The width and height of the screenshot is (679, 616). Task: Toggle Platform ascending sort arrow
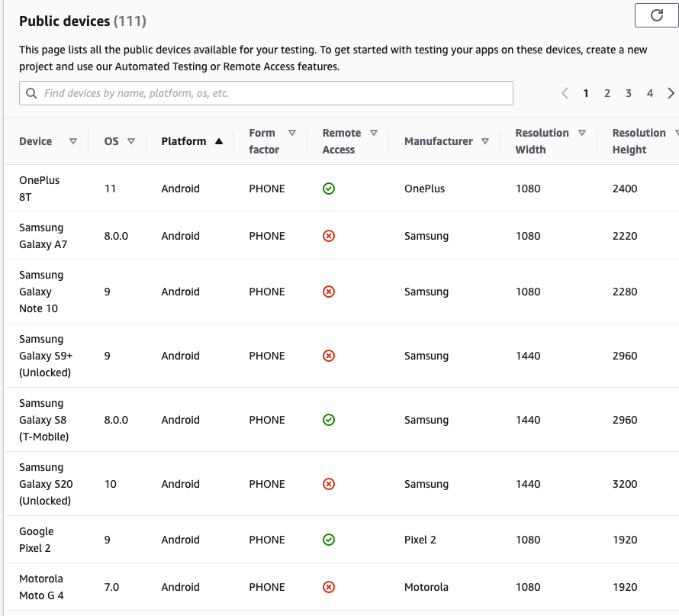click(219, 141)
